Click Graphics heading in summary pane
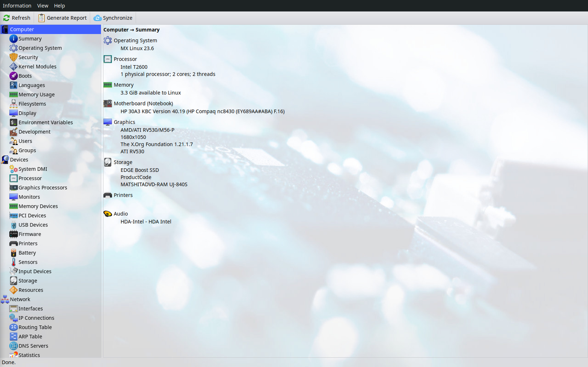The width and height of the screenshot is (588, 367). pyautogui.click(x=124, y=122)
